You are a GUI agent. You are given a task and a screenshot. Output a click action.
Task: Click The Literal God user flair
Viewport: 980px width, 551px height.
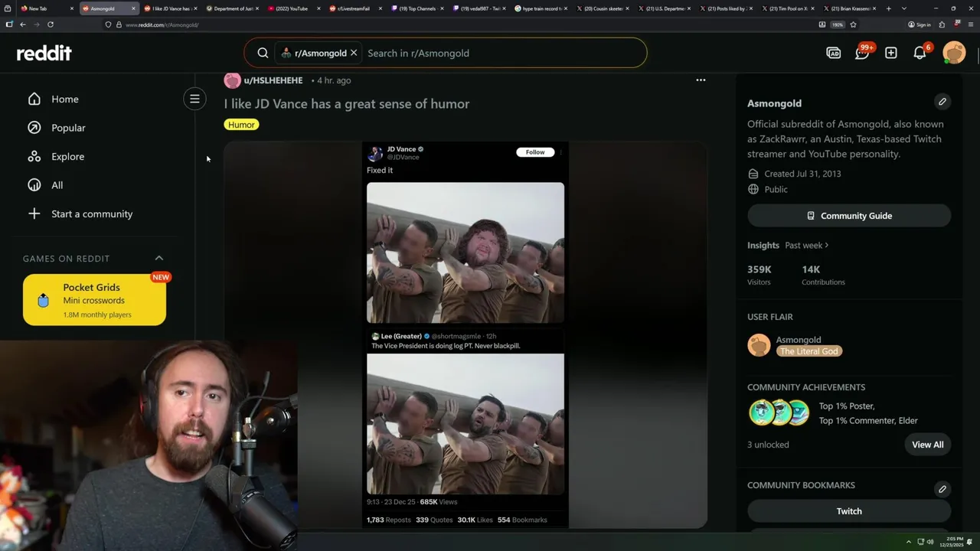coord(809,351)
